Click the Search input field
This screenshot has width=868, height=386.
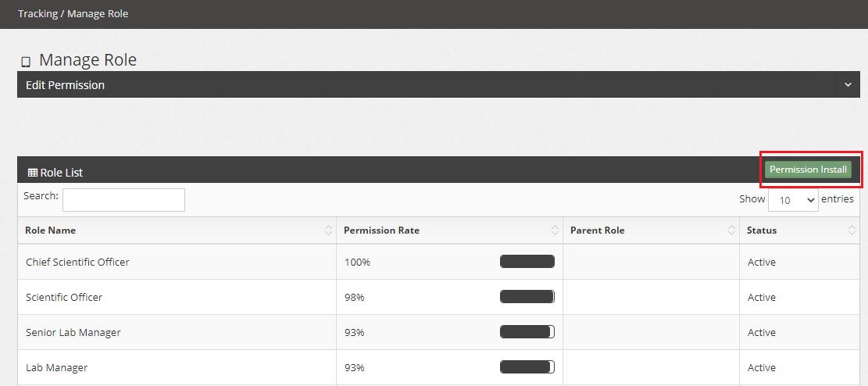(123, 200)
